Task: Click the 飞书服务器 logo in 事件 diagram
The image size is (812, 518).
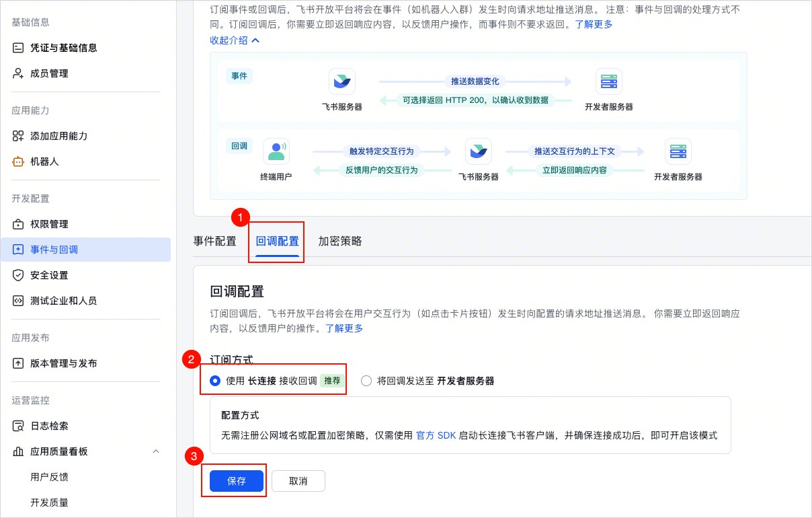Action: point(342,81)
